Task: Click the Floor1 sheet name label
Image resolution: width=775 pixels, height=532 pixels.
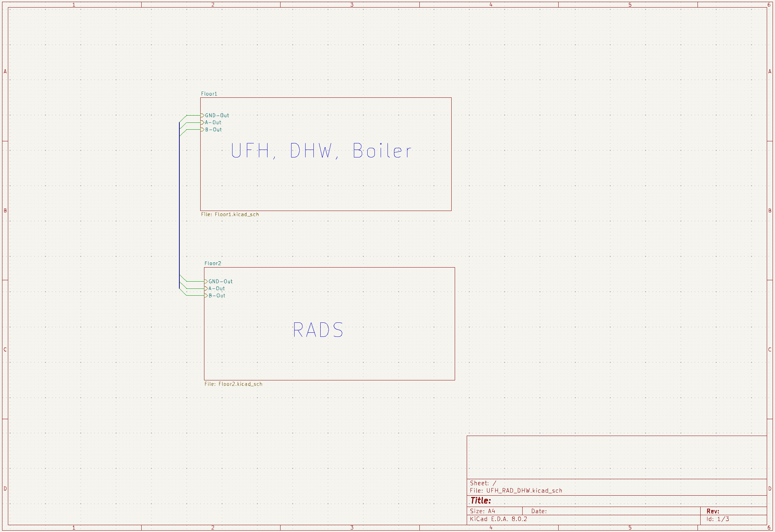Action: pyautogui.click(x=209, y=94)
